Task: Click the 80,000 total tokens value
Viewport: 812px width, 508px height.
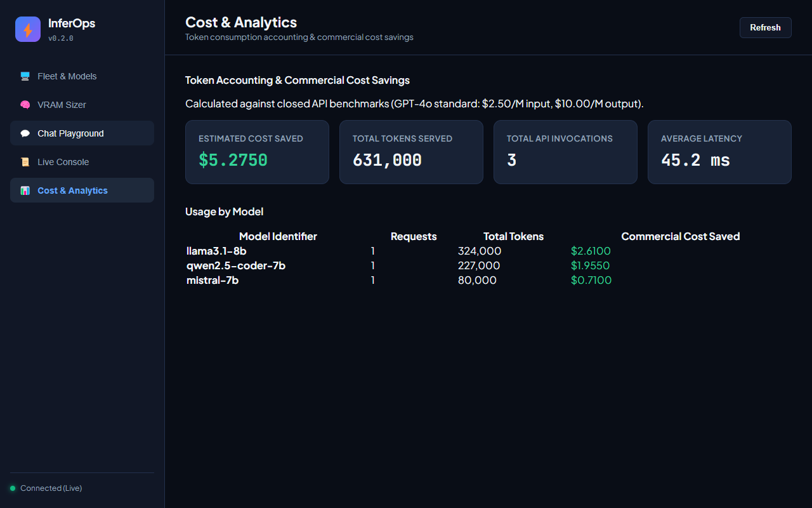Action: click(x=477, y=280)
